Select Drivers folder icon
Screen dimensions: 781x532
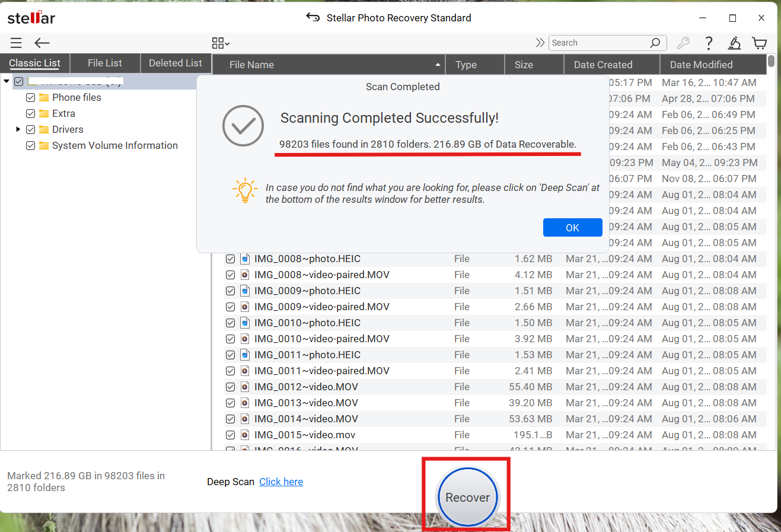(x=44, y=129)
